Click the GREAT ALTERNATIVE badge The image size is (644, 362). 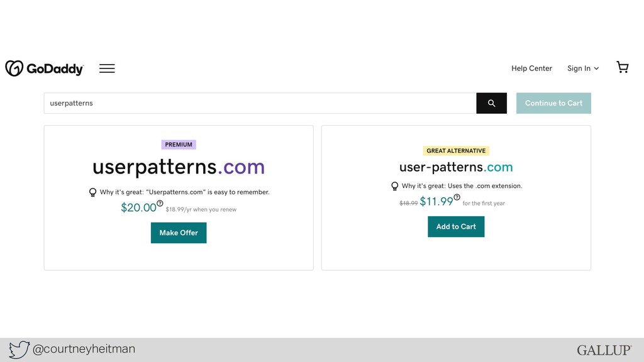tap(456, 151)
